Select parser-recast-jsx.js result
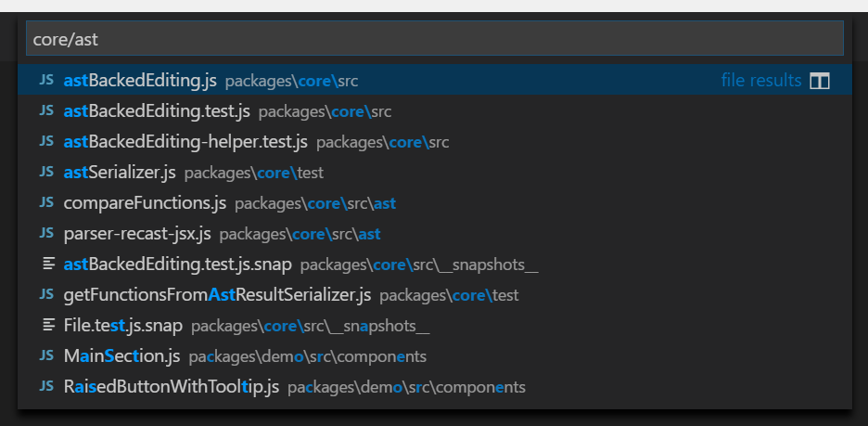This screenshot has height=426, width=868. tap(435, 234)
